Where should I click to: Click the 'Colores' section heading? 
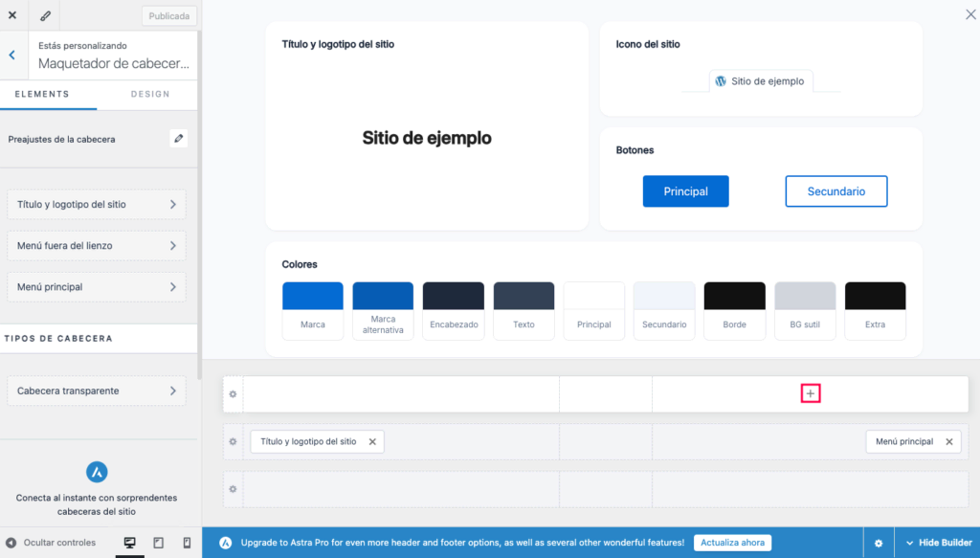(300, 264)
